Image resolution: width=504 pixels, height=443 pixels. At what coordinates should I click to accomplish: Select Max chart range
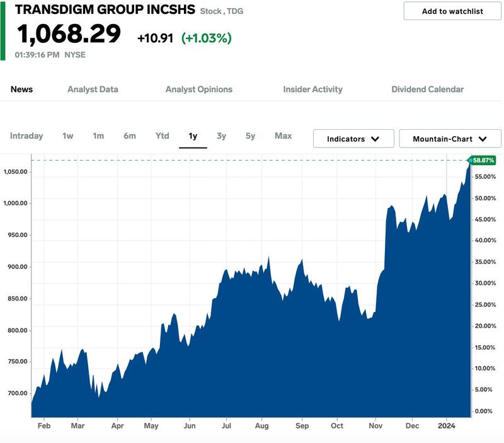click(x=283, y=136)
